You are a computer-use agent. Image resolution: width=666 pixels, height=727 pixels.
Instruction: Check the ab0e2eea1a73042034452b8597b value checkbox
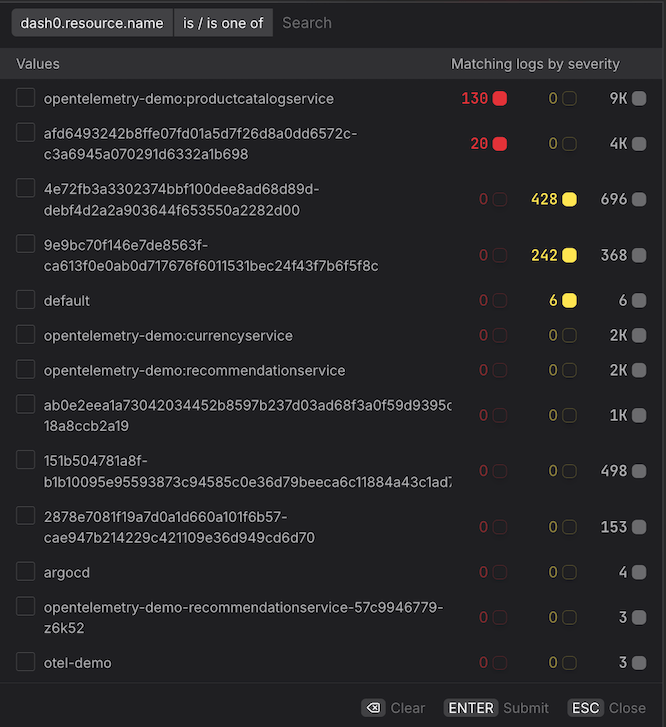point(26,404)
